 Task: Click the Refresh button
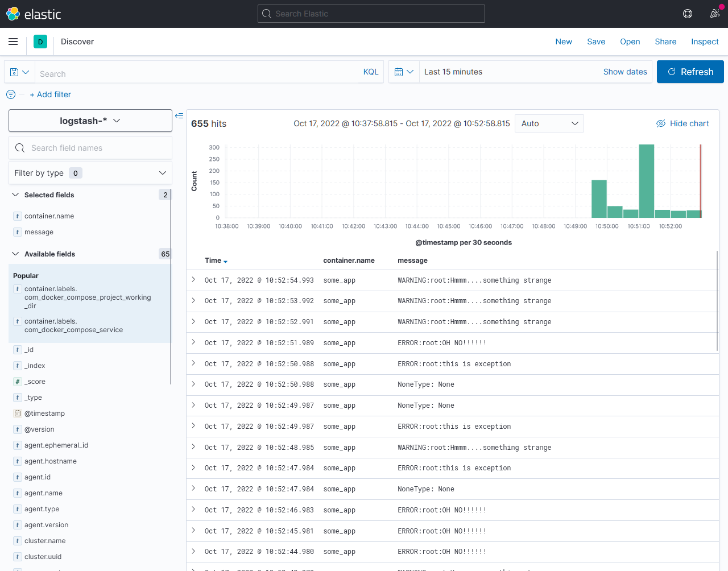[x=690, y=72]
